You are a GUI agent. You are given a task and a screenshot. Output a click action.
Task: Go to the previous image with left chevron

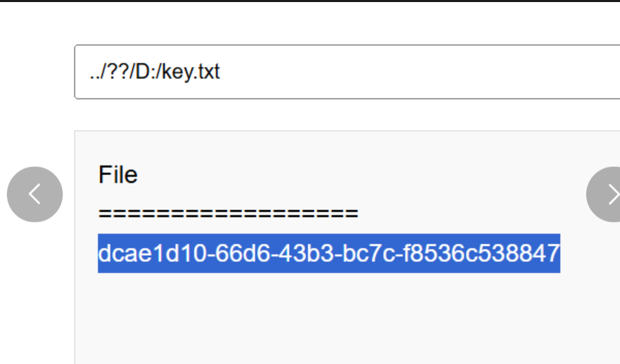tap(34, 194)
